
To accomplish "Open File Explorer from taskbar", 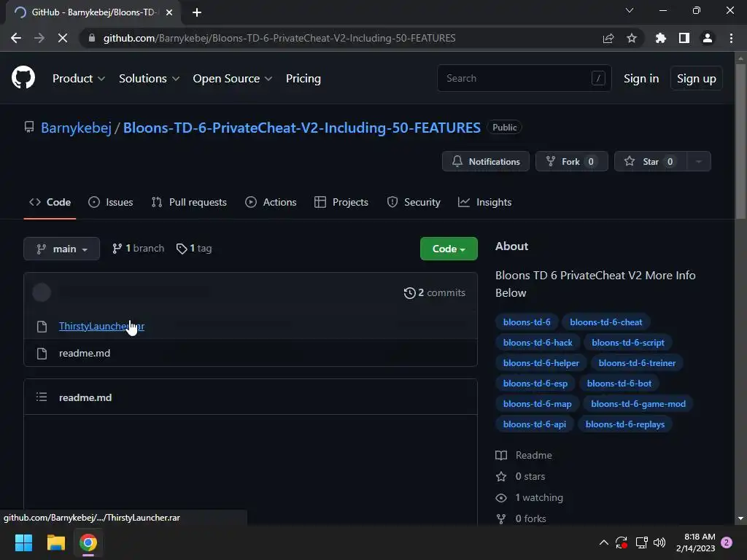I will pyautogui.click(x=55, y=542).
